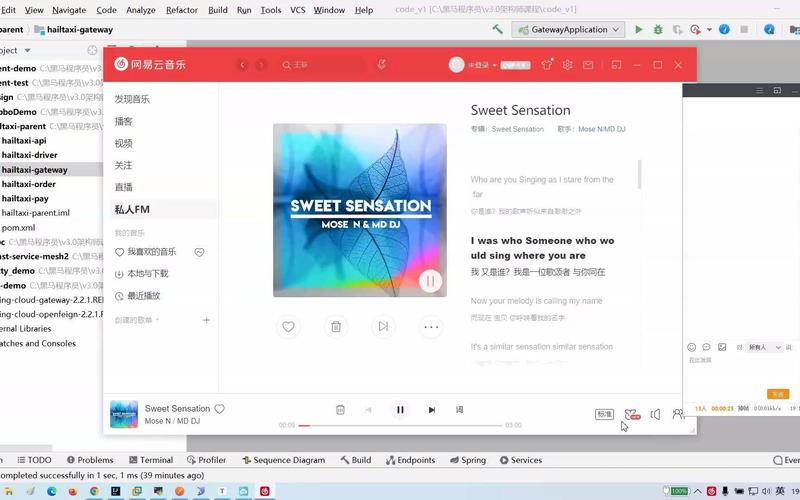Open the messages envelope icon

coord(588,65)
